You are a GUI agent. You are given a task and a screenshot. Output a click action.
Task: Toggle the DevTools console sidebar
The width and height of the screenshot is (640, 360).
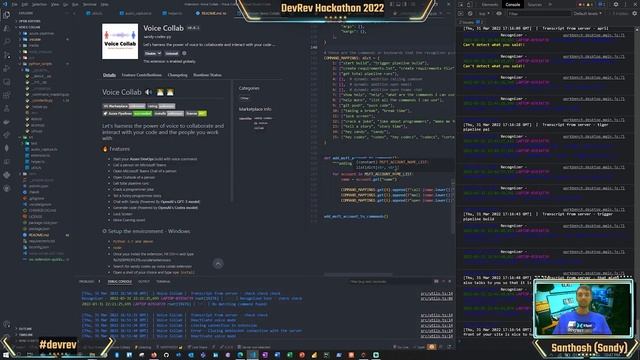pos(461,13)
